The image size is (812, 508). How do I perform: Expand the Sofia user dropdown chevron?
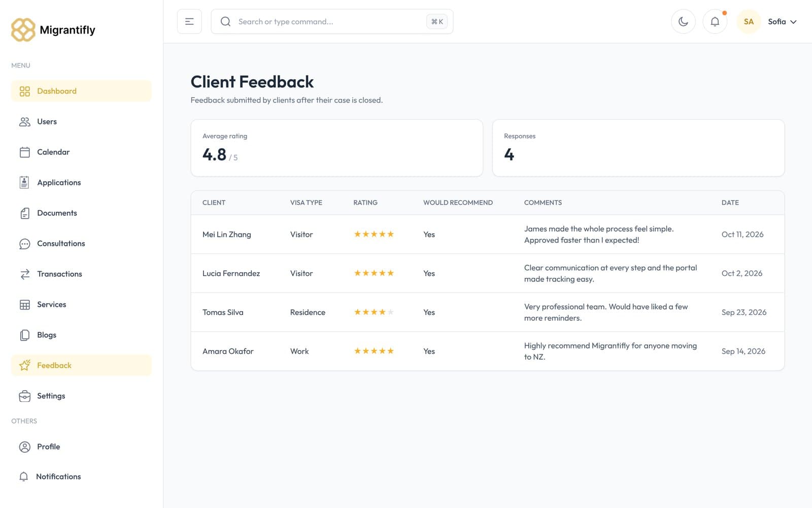793,22
